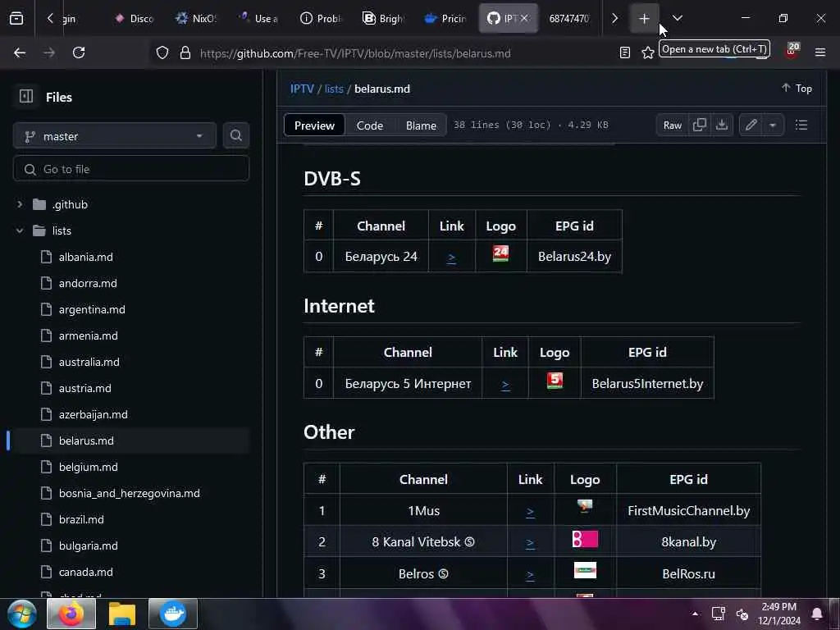Switch to the Pricing tab
This screenshot has height=630, width=840.
point(445,18)
